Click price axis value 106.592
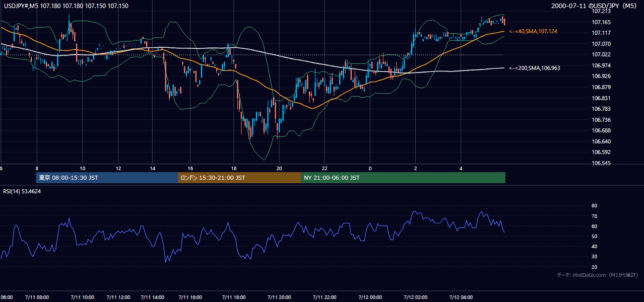This screenshot has width=644, height=302. (x=601, y=152)
